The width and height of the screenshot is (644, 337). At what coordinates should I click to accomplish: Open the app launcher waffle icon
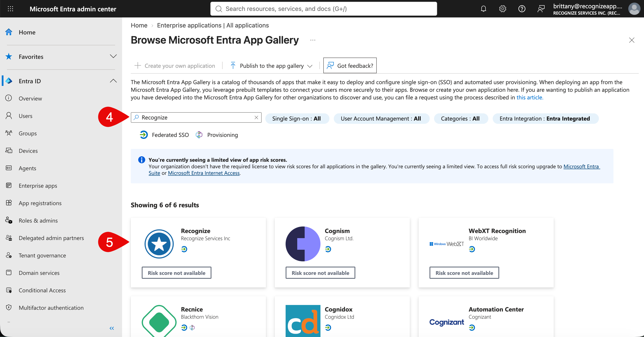[10, 9]
